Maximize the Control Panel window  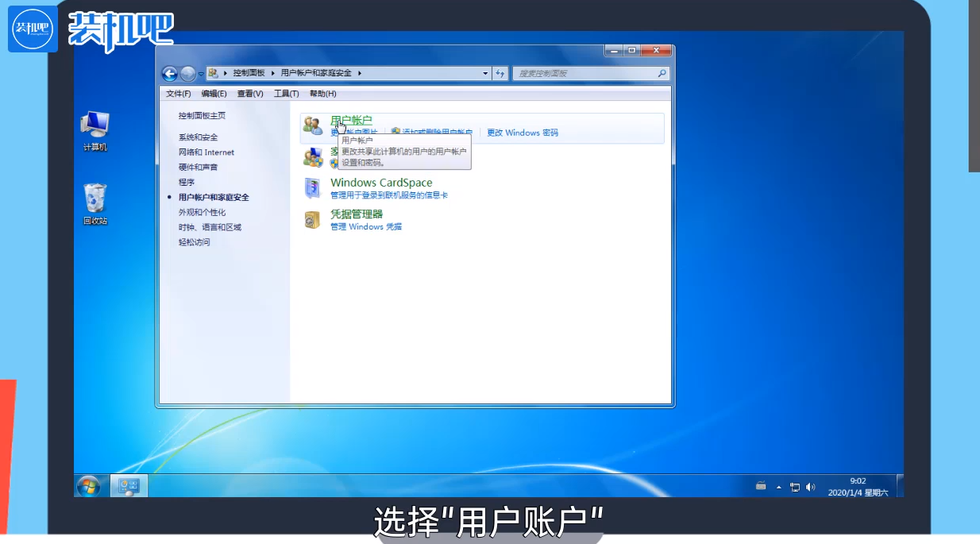tap(631, 51)
